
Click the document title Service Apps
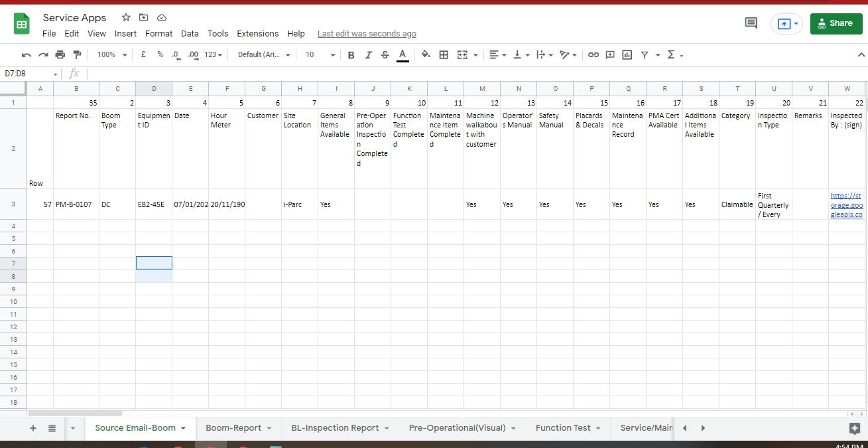(x=74, y=18)
